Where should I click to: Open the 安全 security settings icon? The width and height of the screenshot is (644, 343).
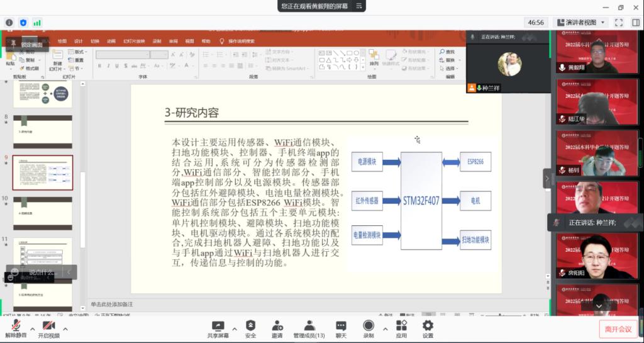point(250,326)
